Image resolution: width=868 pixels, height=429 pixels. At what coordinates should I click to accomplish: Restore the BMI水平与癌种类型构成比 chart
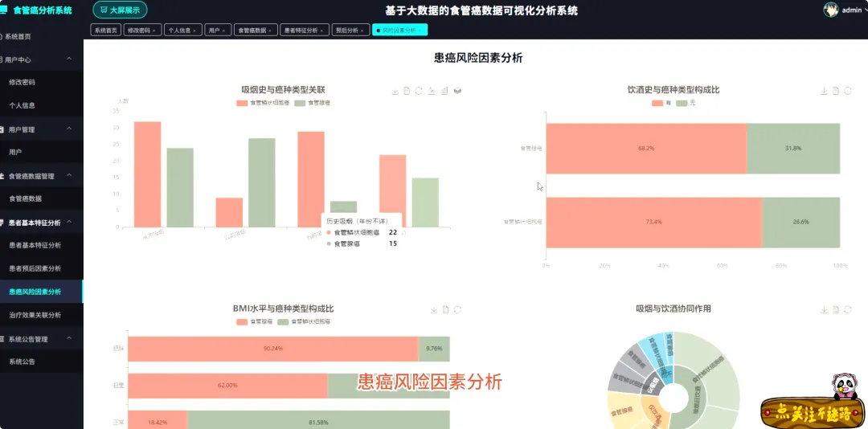coord(458,309)
